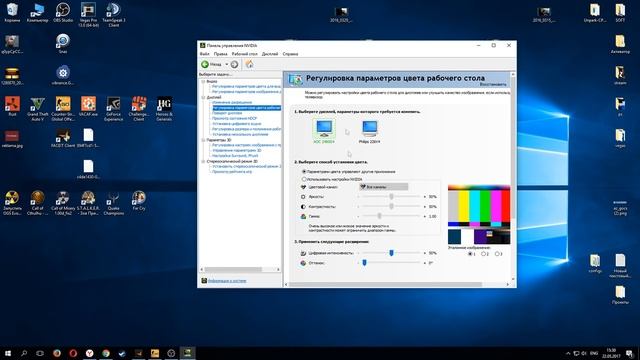
Task: Open Far Cry desktop shortcut
Action: click(x=139, y=201)
